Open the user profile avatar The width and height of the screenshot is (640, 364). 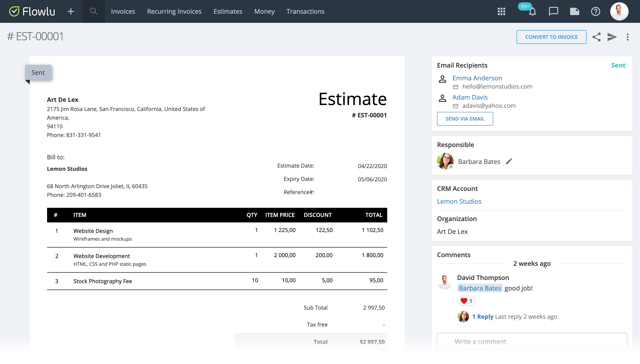point(619,11)
